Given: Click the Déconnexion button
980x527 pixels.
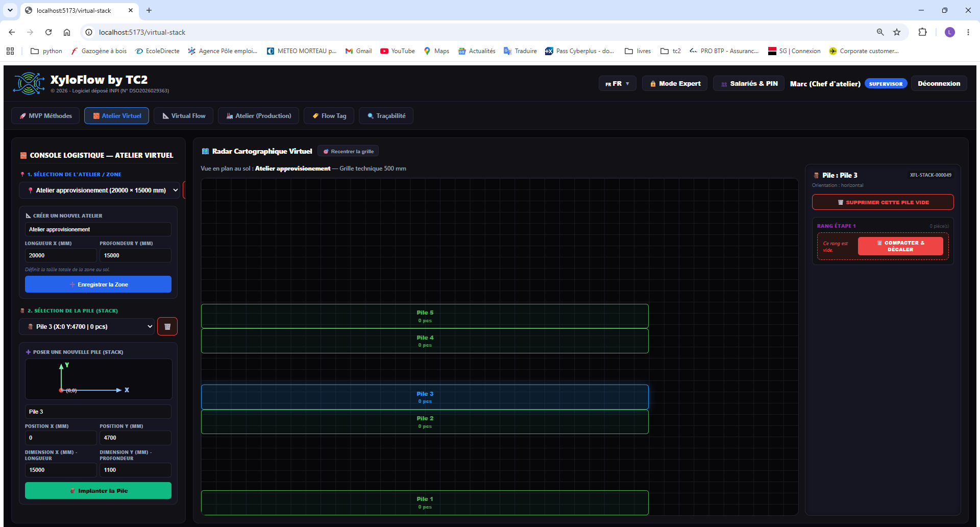Looking at the screenshot, I should point(939,84).
